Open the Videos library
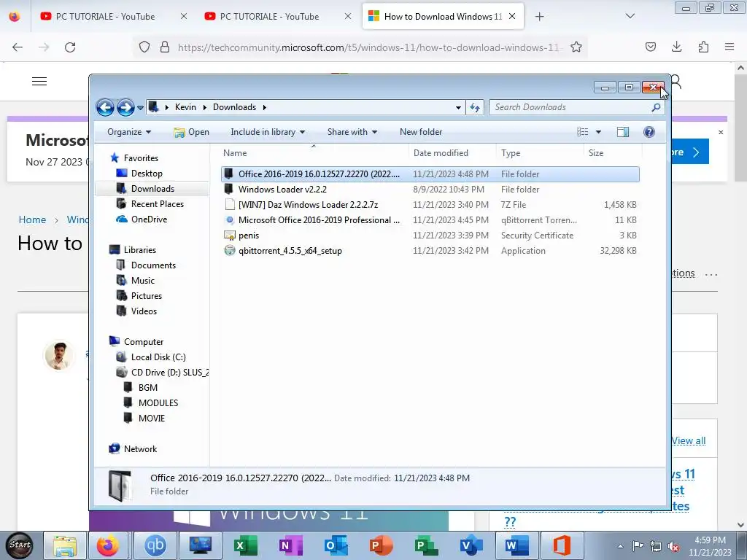 pyautogui.click(x=144, y=311)
